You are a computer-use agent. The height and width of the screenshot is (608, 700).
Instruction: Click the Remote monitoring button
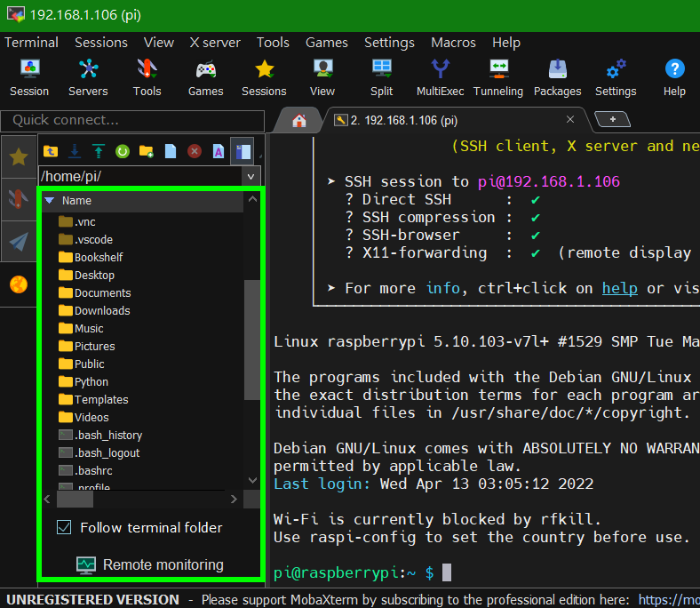pyautogui.click(x=150, y=564)
